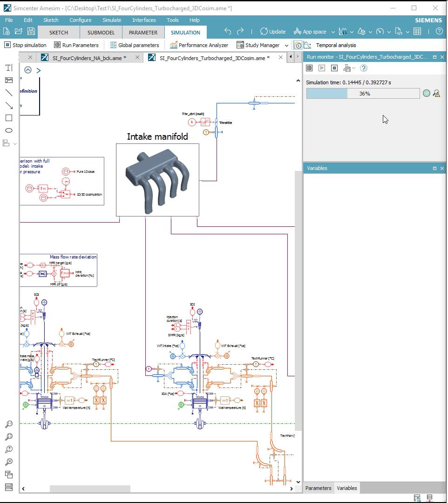Screen dimensions: 448x503
Task: Click the Run monitor stop simulation icon
Action: (334, 68)
